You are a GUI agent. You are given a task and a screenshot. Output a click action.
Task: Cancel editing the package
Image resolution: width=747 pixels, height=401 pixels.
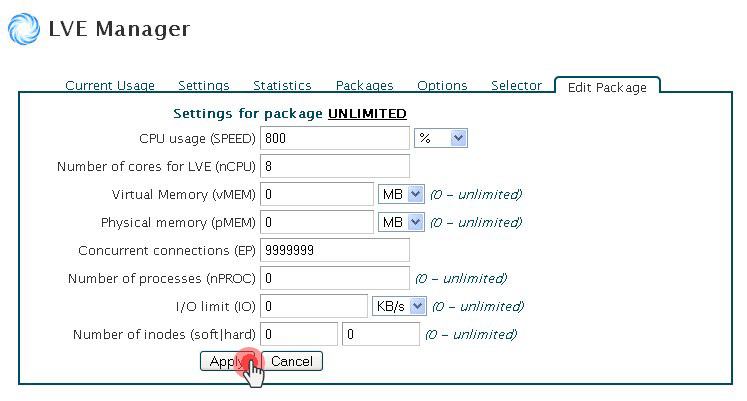[292, 361]
